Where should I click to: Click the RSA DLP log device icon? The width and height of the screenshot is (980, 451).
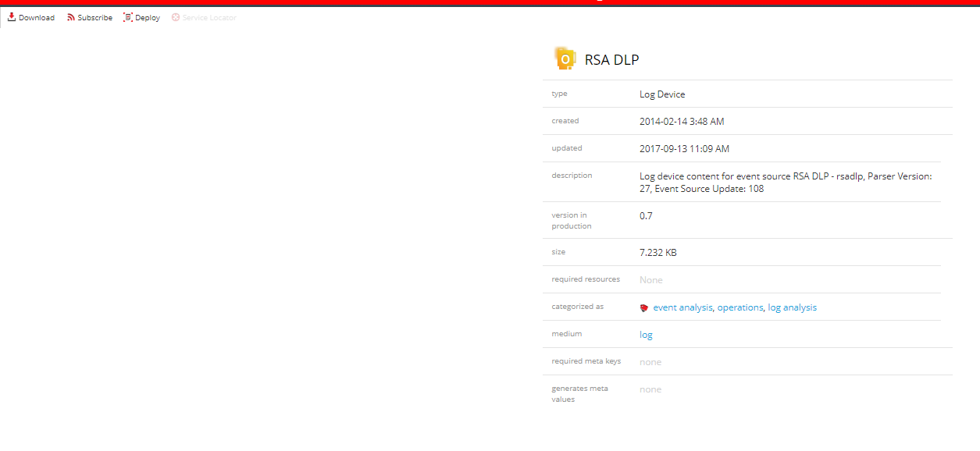(x=565, y=59)
